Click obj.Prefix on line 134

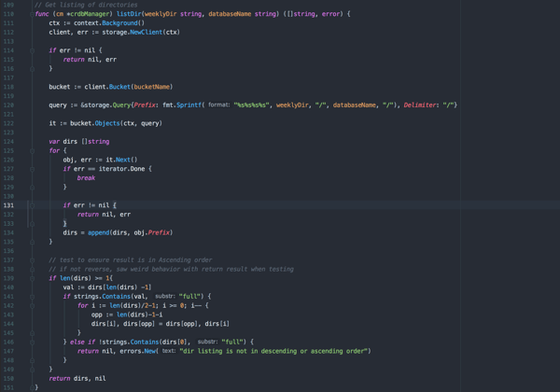point(151,232)
